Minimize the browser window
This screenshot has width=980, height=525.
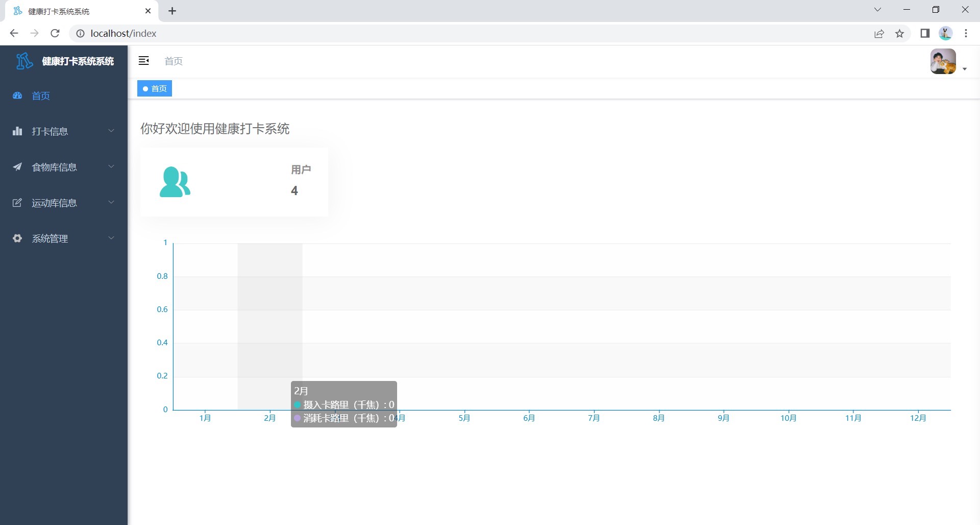[x=907, y=10]
